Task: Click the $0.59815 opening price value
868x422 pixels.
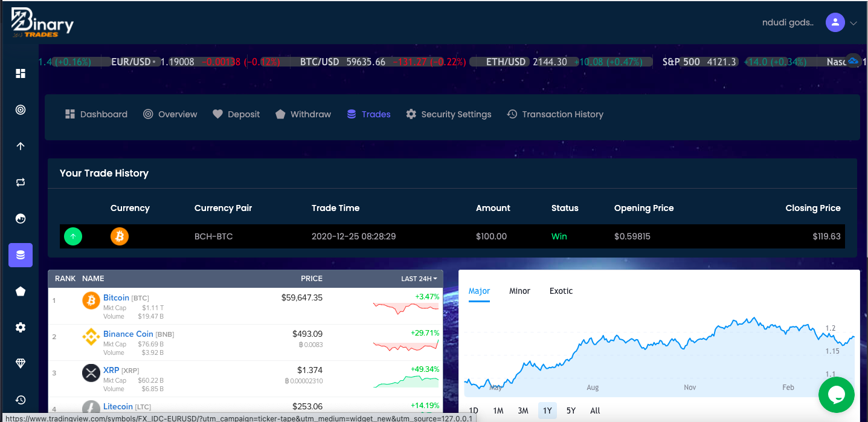Action: click(632, 236)
